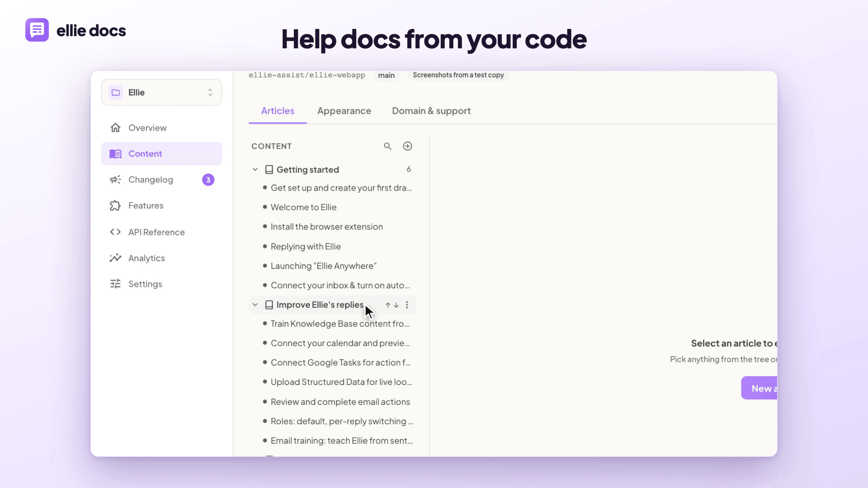The image size is (868, 488).
Task: Open article Launching "Ellie Anywhere"
Action: [323, 266]
